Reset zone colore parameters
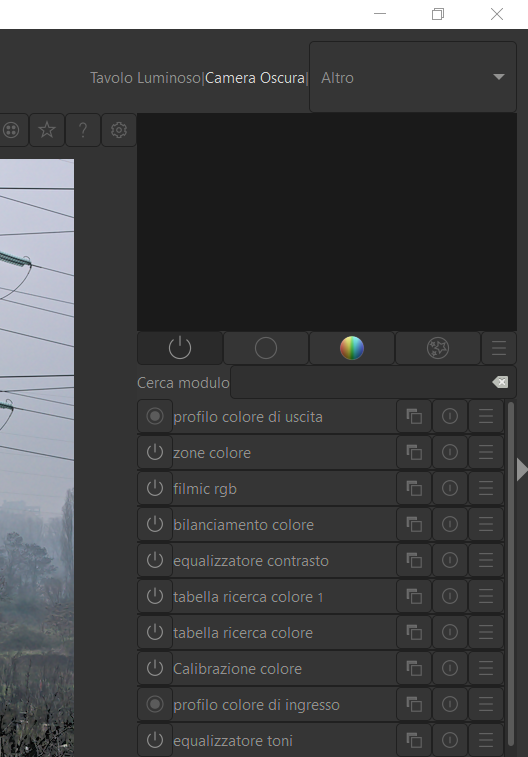 click(x=450, y=452)
